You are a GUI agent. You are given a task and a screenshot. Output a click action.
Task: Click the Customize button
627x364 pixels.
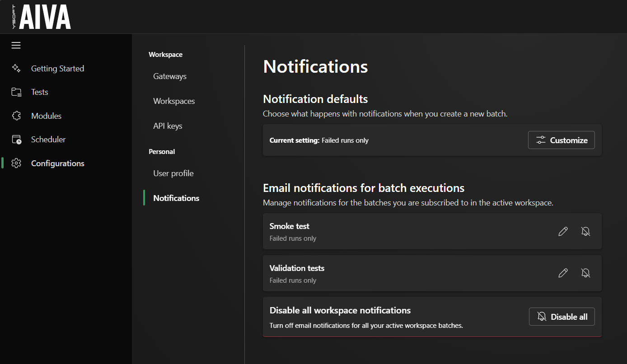coord(561,140)
